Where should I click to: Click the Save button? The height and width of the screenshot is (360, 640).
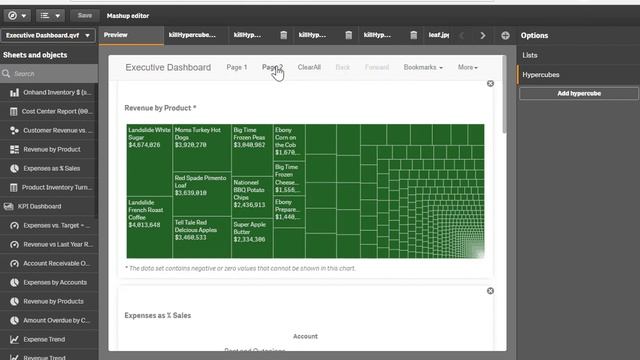pos(85,16)
